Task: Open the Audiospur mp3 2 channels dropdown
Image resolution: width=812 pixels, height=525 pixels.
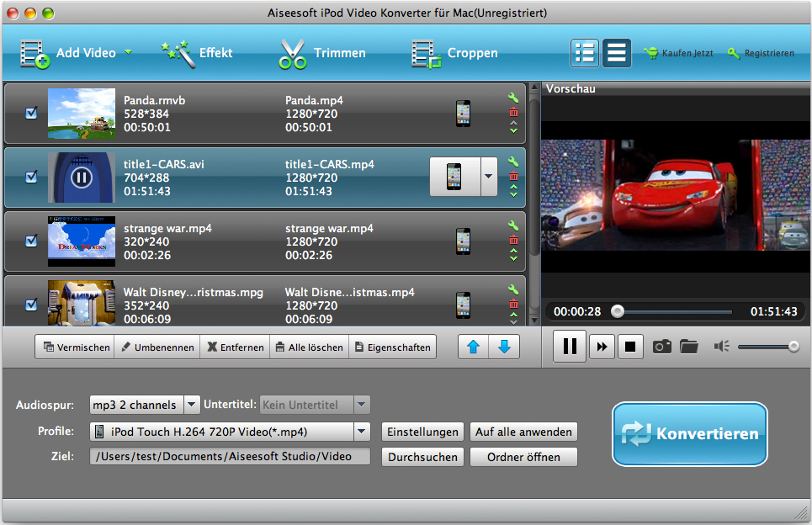Action: coord(145,405)
